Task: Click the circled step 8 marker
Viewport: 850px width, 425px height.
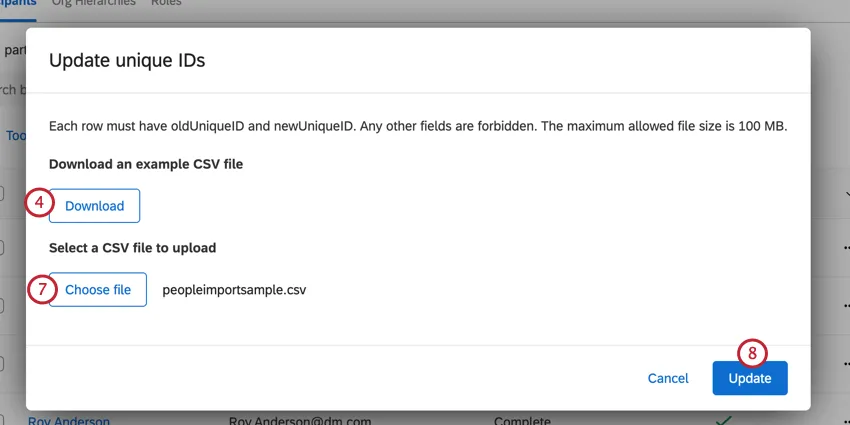Action: pyautogui.click(x=752, y=352)
